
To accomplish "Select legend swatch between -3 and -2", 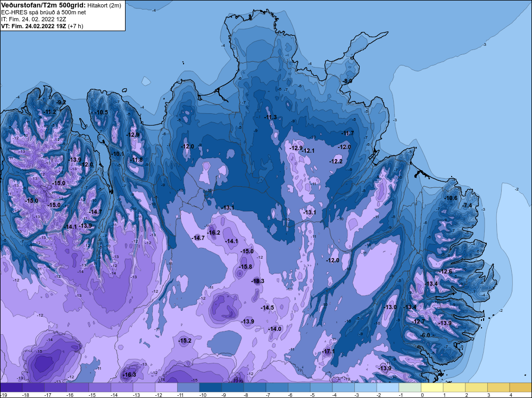I will [x=366, y=387].
